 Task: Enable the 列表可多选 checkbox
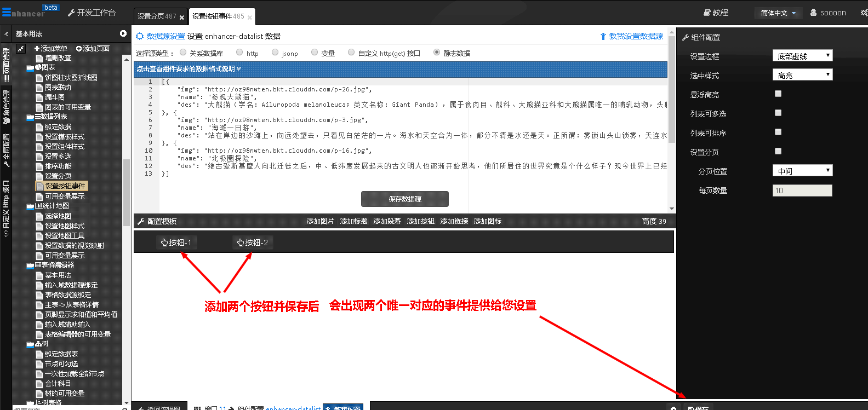click(778, 113)
